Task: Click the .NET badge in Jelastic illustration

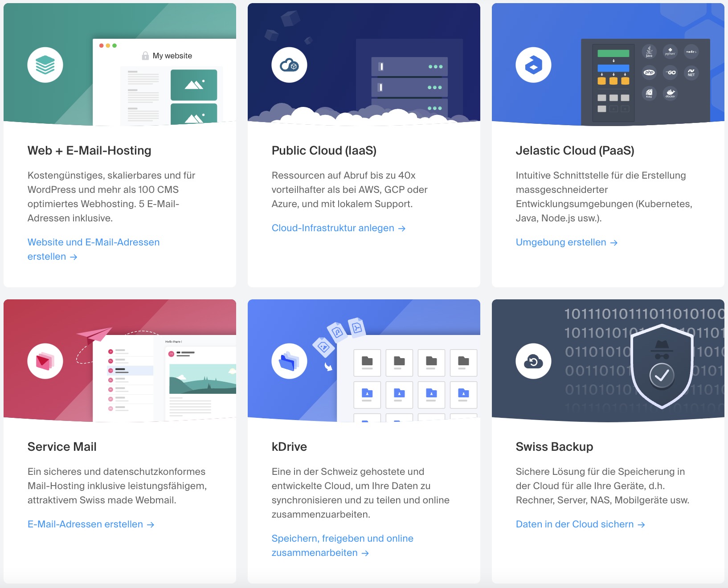Action: pos(691,72)
